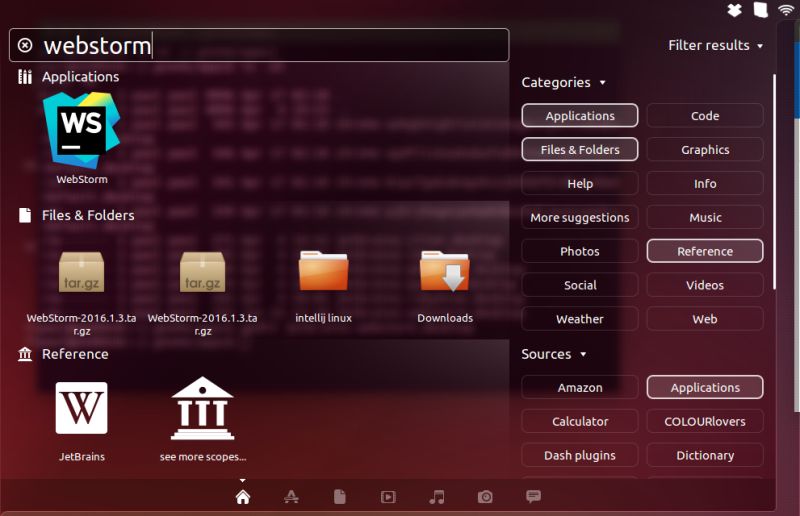Enable the More suggestions category filter
The width and height of the screenshot is (800, 516).
click(580, 217)
